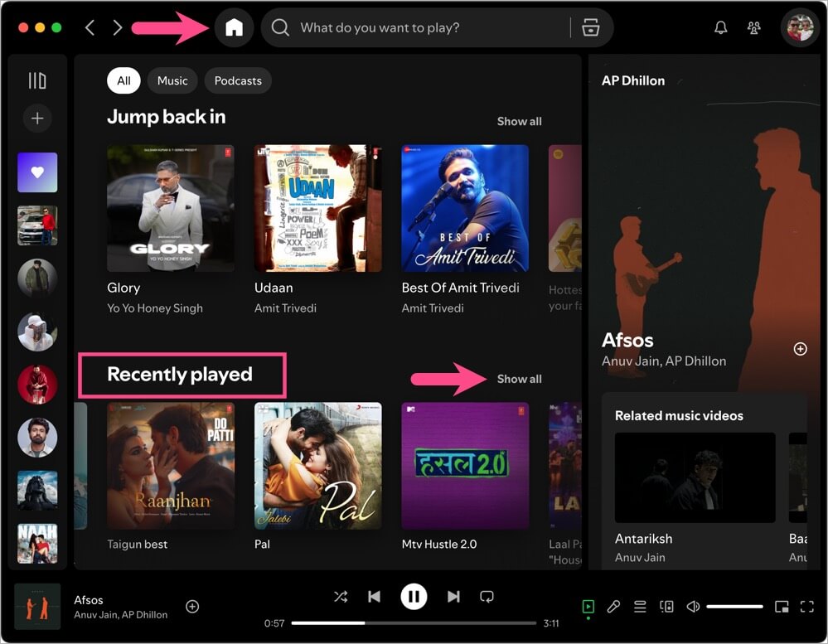Open the Recently played heading link
The width and height of the screenshot is (828, 644).
tap(180, 375)
